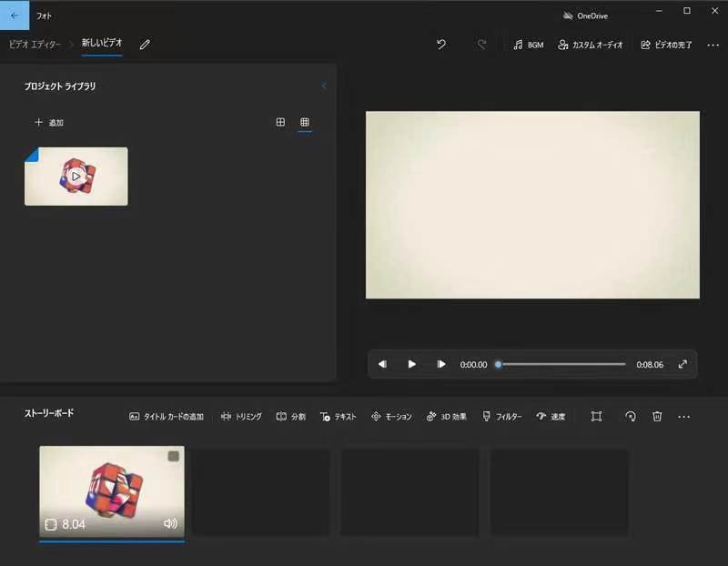Expand preview to full screen
The height and width of the screenshot is (566, 728).
682,364
